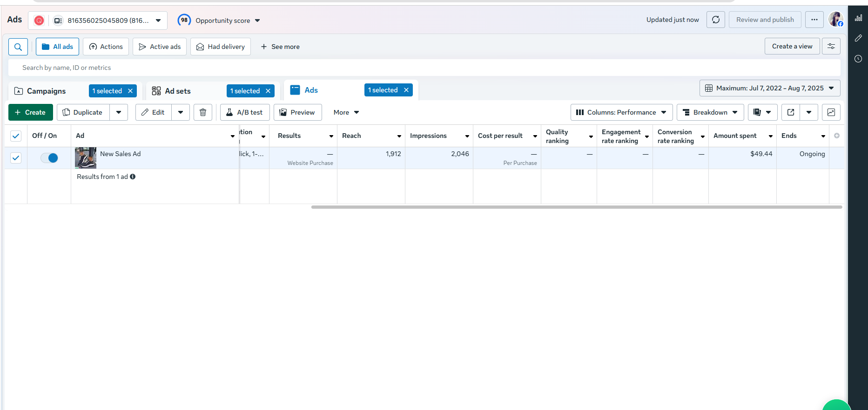Viewport: 868px width, 410px height.
Task: Open the view filter settings icon
Action: (x=831, y=46)
